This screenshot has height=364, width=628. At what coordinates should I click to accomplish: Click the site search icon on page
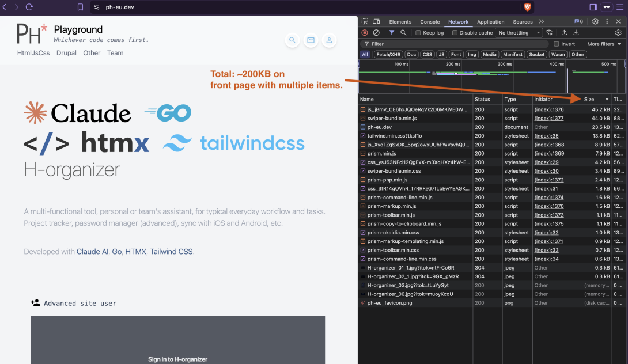pos(292,40)
